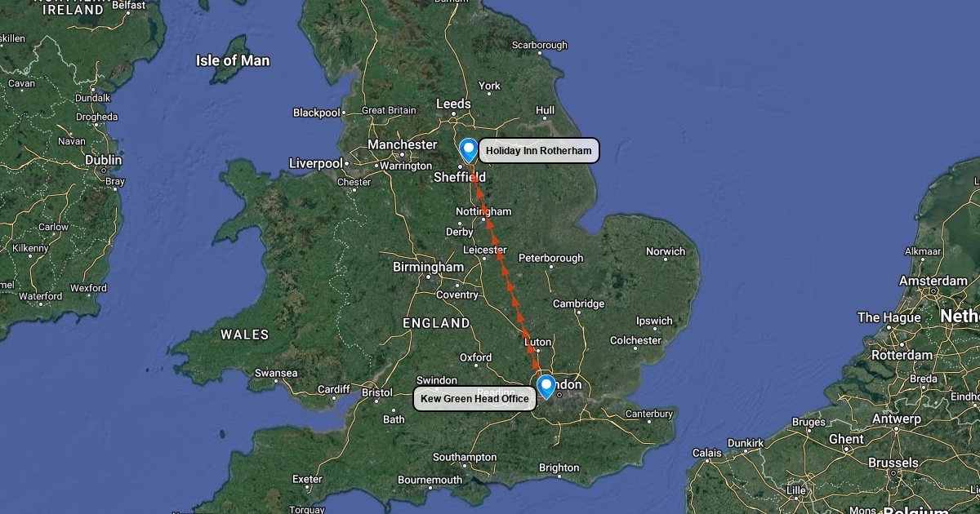Click the Norwich city label
The image size is (980, 514).
(x=666, y=251)
